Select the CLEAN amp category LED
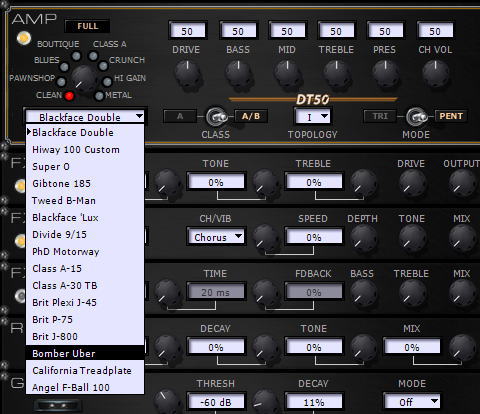Viewport: 480px width, 414px height. click(69, 96)
